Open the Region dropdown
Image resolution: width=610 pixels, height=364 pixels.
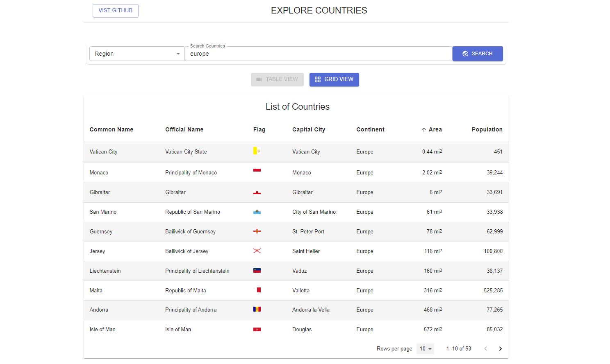coord(137,54)
